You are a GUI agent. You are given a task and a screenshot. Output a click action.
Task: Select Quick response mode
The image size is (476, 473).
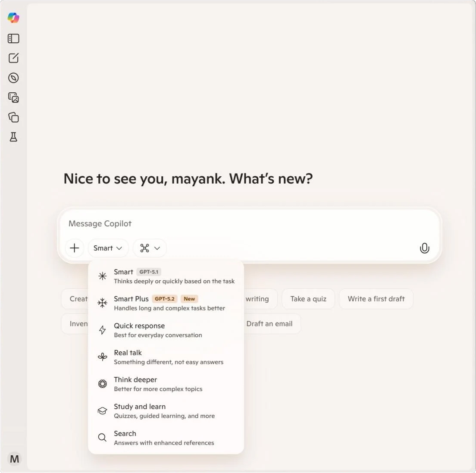point(166,330)
